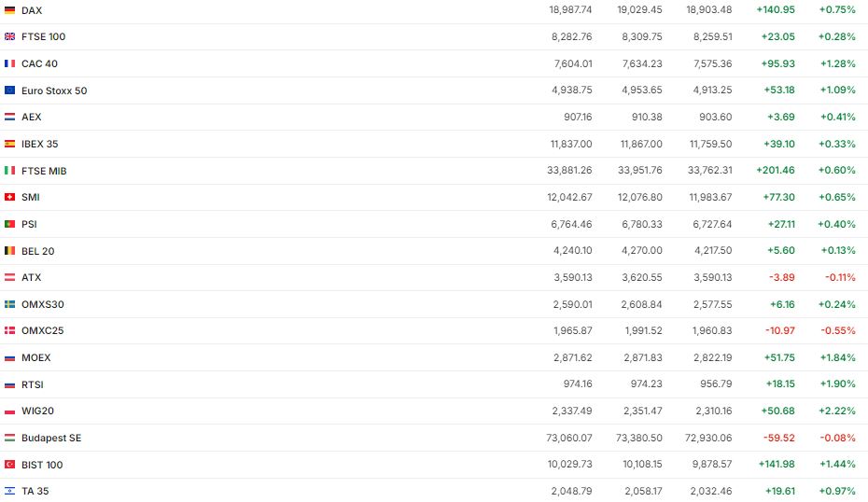Click the Israeli flag beside TA 35

tap(9, 491)
